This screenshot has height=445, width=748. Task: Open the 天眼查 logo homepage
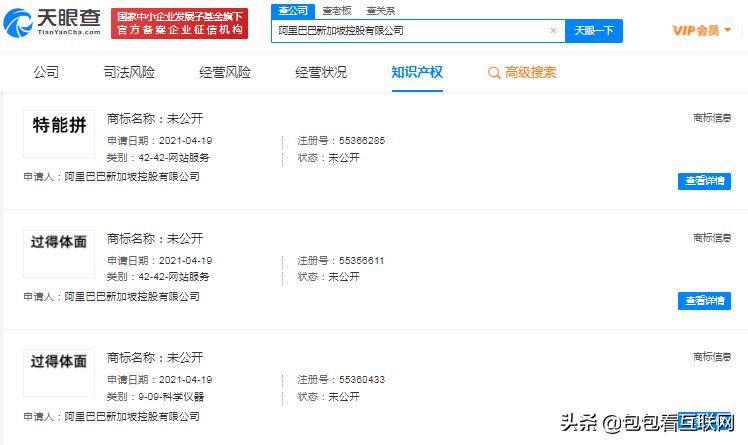(52, 22)
